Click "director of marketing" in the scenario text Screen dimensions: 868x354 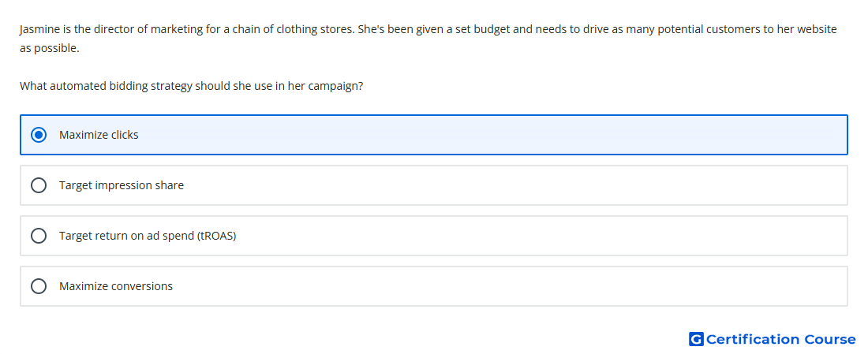148,29
